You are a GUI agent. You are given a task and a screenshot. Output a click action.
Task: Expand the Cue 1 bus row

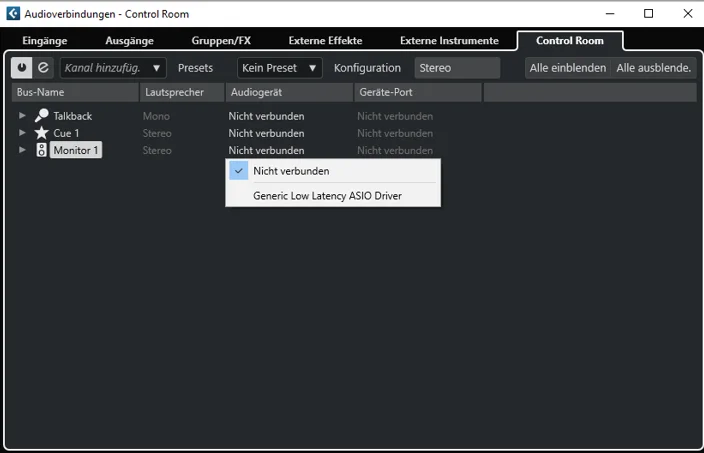click(x=22, y=132)
